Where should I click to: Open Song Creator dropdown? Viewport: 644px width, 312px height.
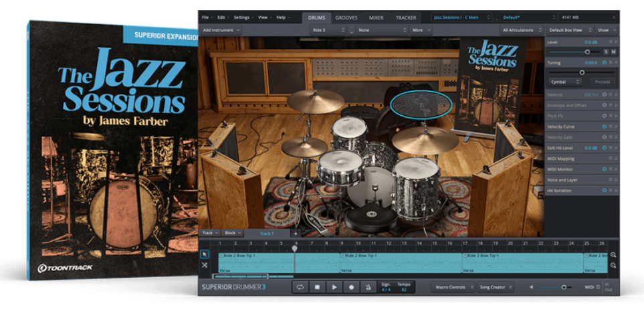click(x=496, y=287)
